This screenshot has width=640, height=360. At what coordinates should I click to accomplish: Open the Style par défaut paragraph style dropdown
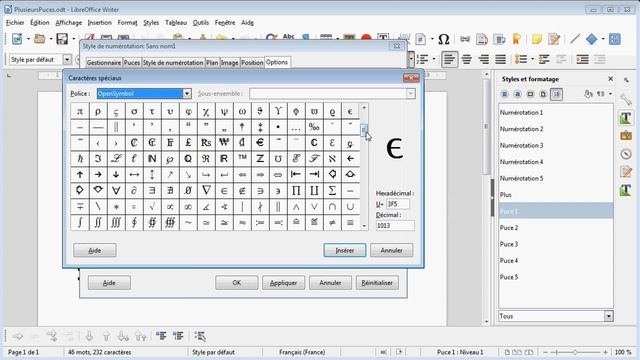point(67,60)
